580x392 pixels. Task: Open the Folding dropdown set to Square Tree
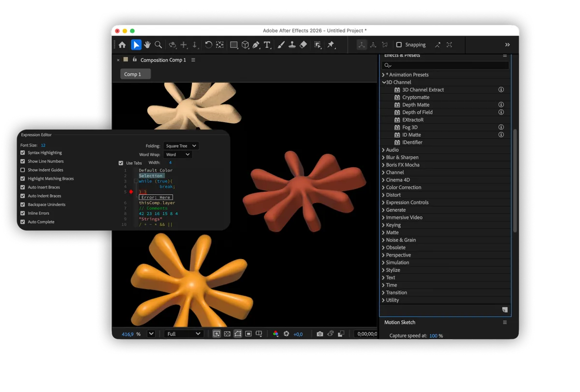181,146
